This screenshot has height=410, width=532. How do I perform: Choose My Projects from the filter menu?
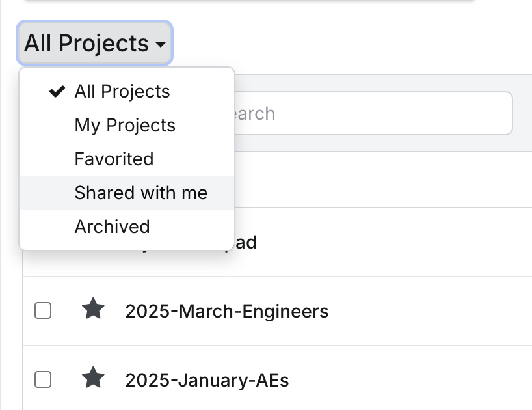[125, 125]
